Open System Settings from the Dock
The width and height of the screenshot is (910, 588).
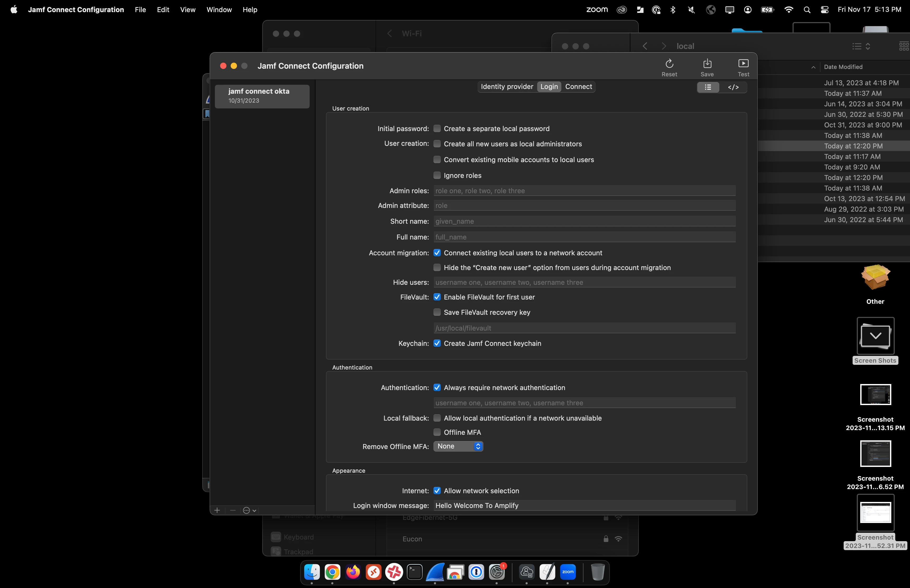[x=497, y=572]
